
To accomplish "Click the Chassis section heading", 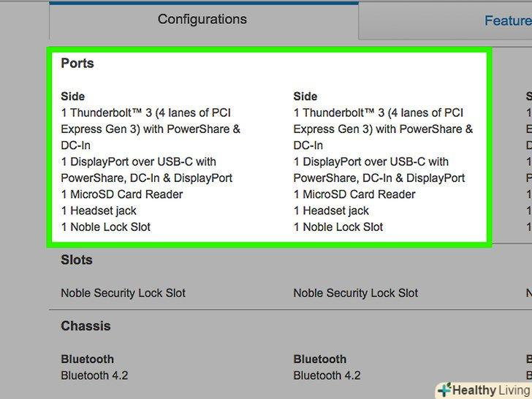I will click(85, 326).
